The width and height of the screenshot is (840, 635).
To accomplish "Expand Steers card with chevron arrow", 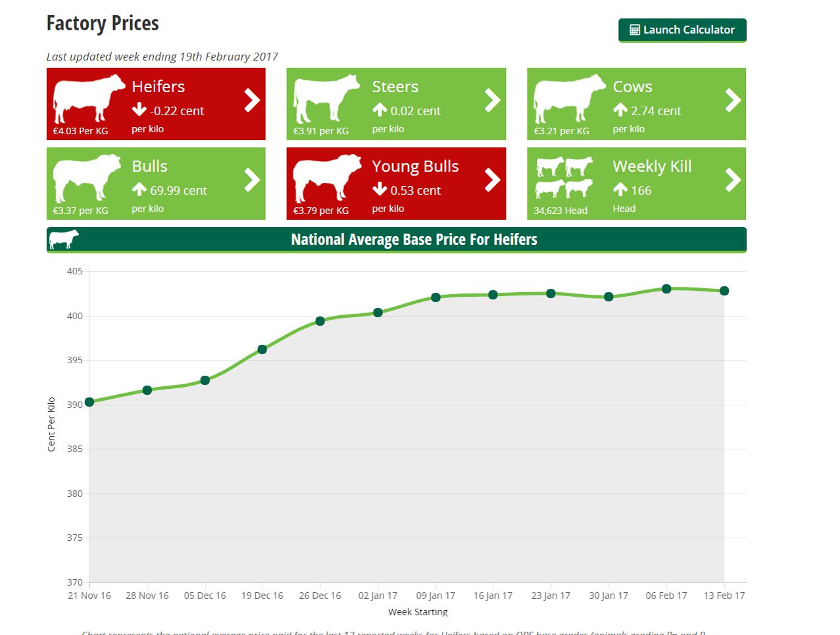I will point(492,100).
